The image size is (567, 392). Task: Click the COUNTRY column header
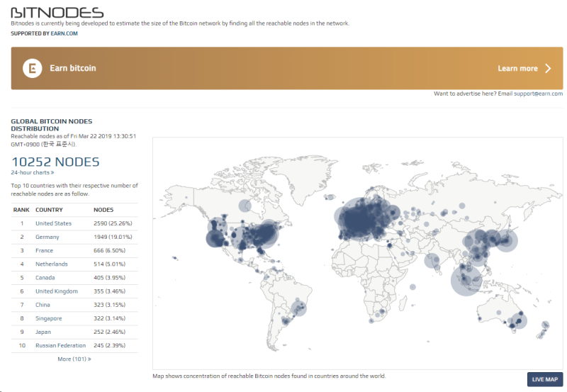pyautogui.click(x=49, y=210)
